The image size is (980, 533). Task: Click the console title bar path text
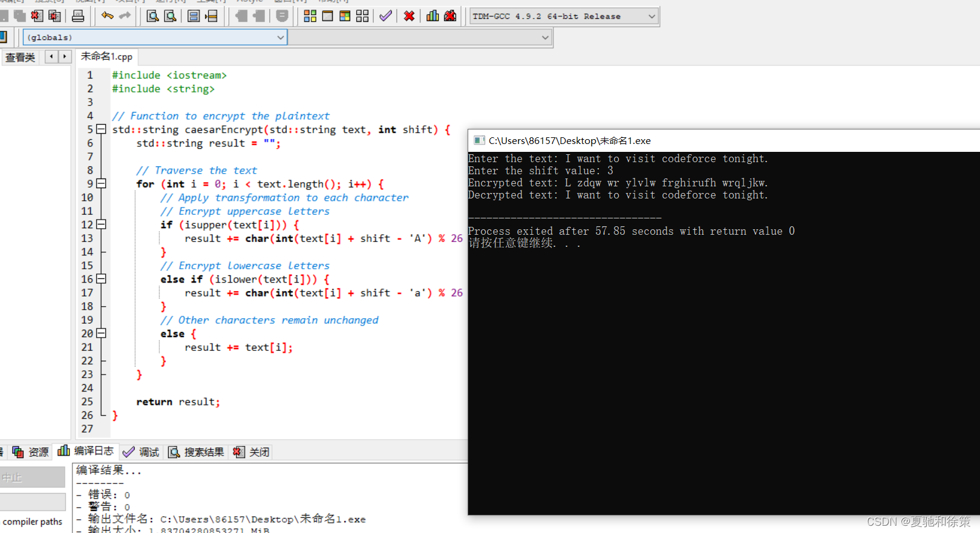pyautogui.click(x=570, y=140)
